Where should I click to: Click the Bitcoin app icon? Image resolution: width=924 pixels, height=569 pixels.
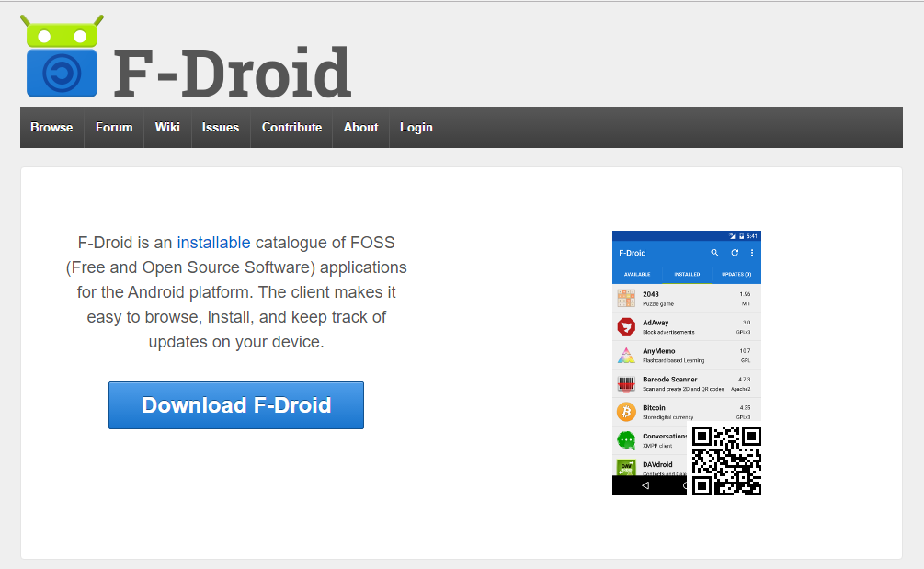pyautogui.click(x=626, y=412)
